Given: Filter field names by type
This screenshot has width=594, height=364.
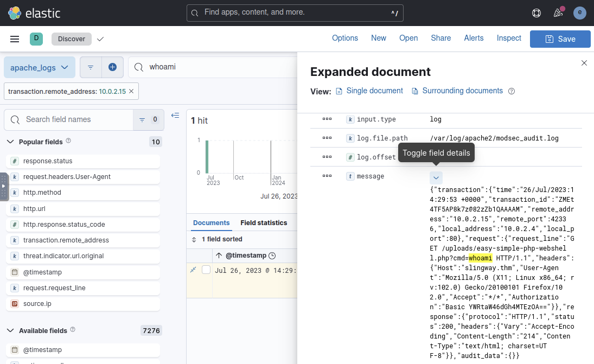Looking at the screenshot, I should click(147, 119).
